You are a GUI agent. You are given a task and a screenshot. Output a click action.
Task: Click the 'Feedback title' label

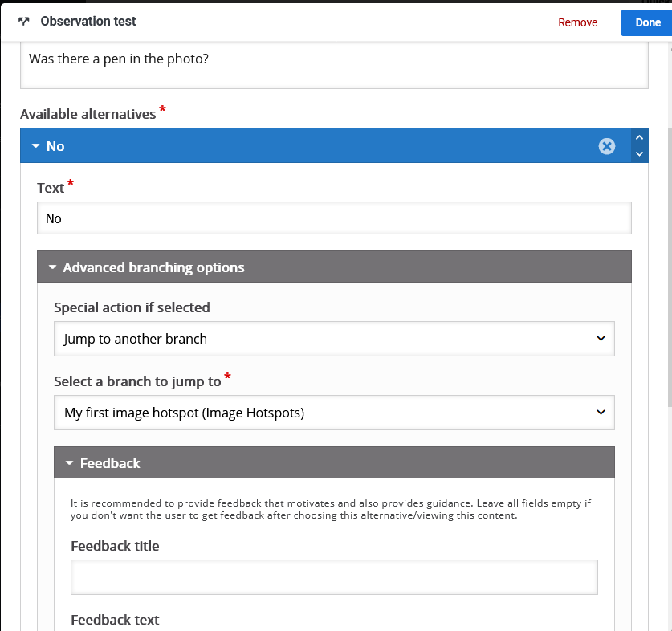(x=115, y=546)
